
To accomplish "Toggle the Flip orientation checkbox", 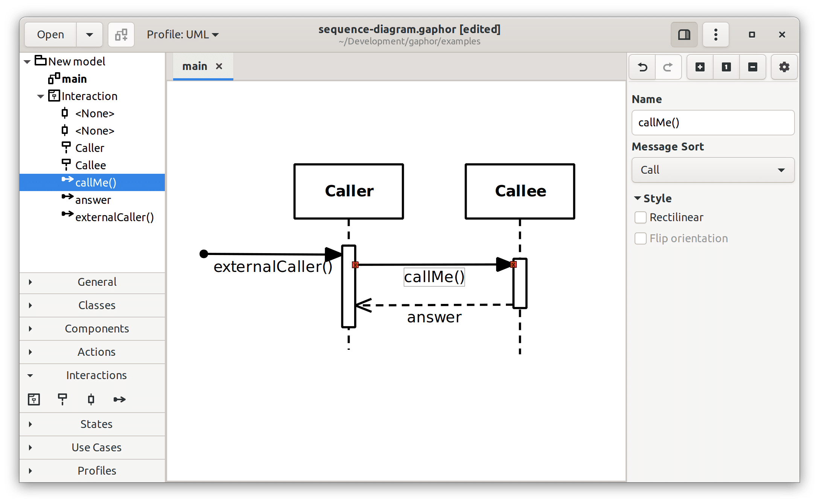I will [x=640, y=238].
